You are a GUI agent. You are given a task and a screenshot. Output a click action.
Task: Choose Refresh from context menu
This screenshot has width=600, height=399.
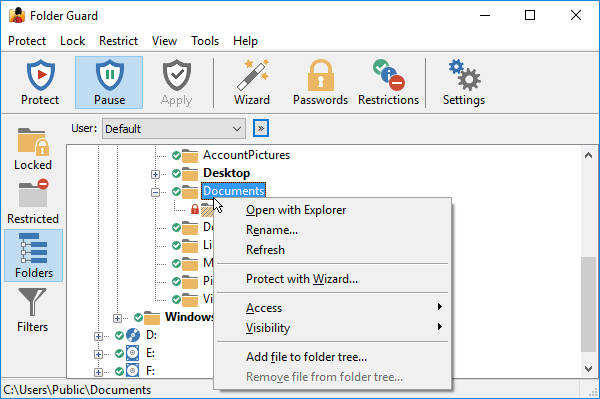(x=332, y=250)
